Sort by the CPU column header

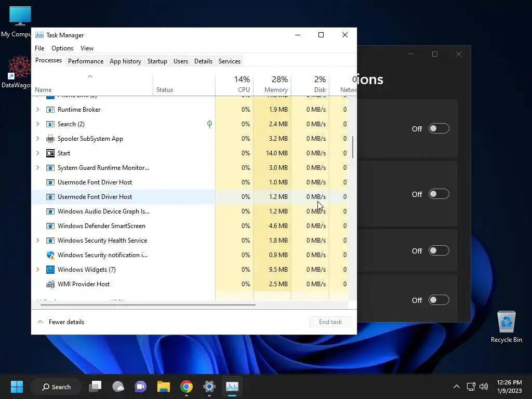pos(234,84)
